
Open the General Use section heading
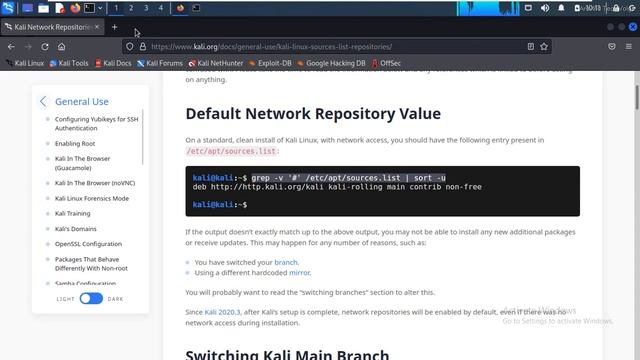(82, 102)
